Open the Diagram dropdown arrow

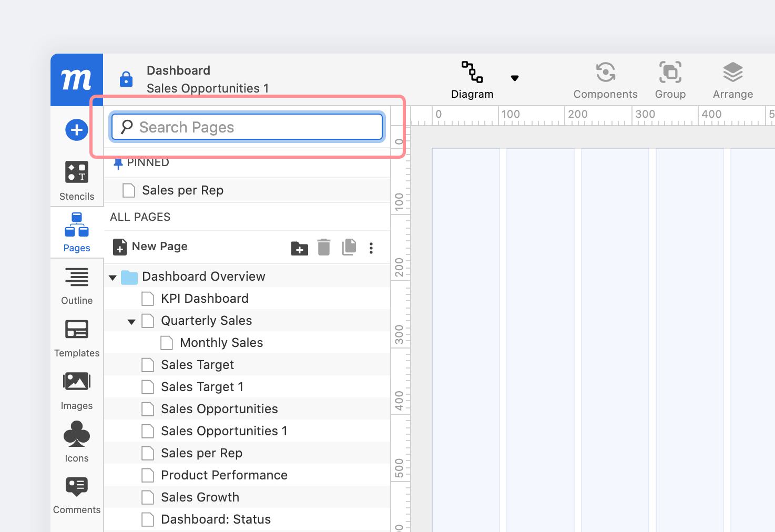point(515,78)
